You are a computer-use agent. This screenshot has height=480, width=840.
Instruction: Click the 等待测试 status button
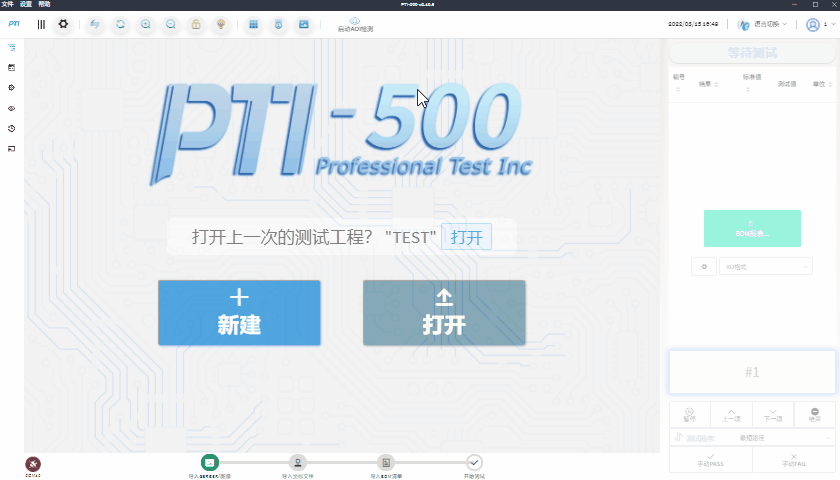752,53
